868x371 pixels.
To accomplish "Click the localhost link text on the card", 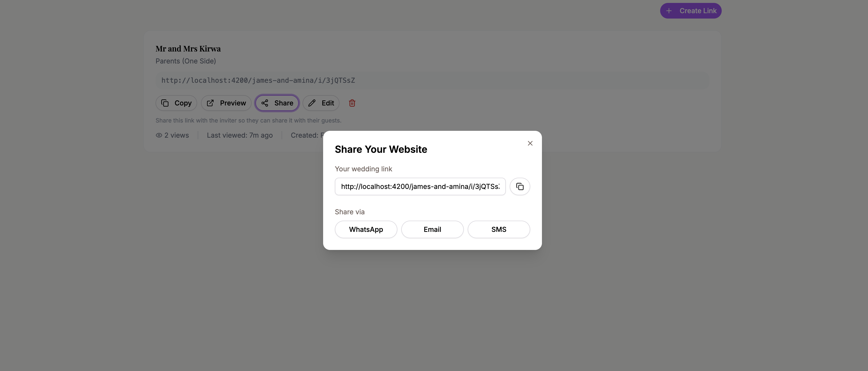I will [258, 80].
